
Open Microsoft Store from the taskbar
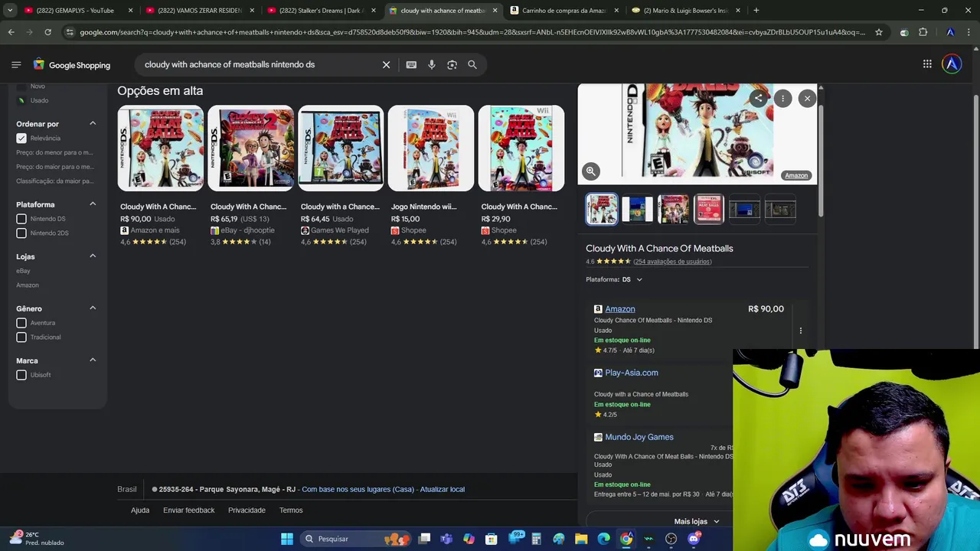(x=492, y=539)
